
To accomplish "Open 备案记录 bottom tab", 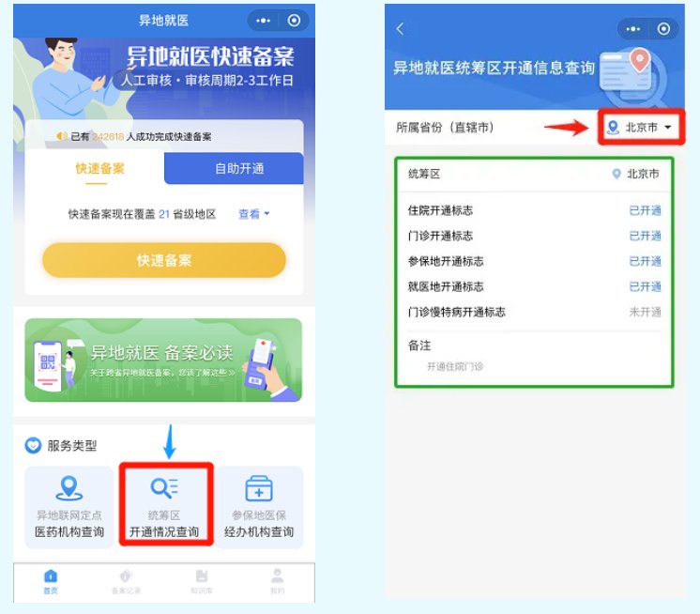I will tap(126, 582).
